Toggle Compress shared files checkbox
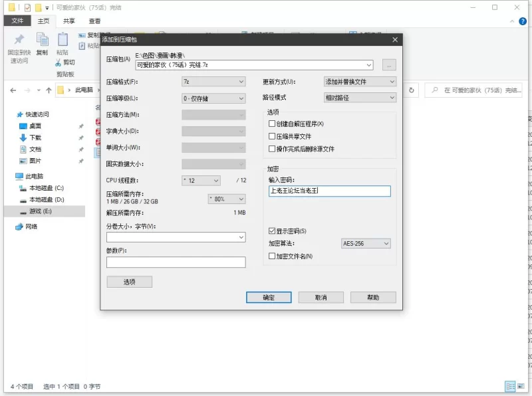The height and width of the screenshot is (396, 532). (x=272, y=136)
